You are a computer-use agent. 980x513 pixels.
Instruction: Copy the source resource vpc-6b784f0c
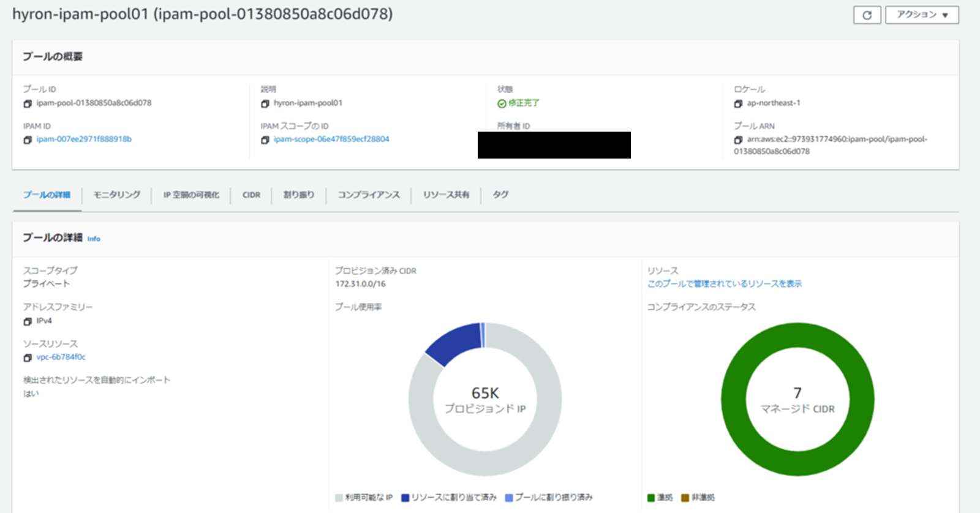(28, 358)
